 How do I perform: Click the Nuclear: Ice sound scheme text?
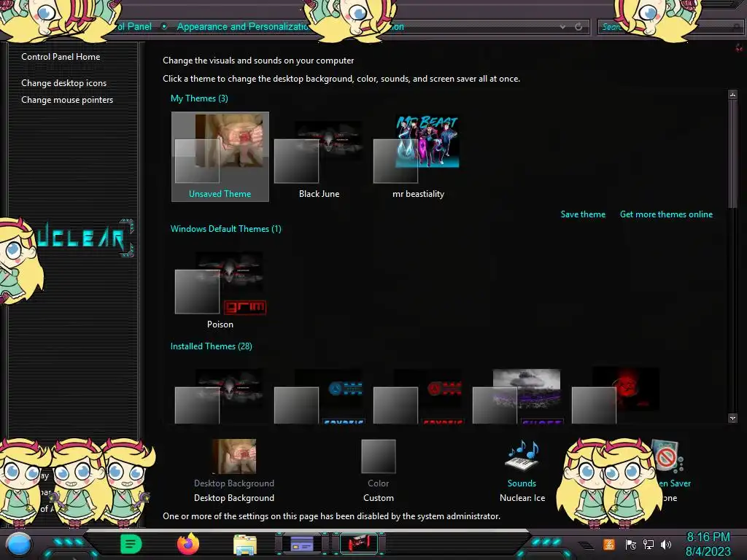(522, 498)
